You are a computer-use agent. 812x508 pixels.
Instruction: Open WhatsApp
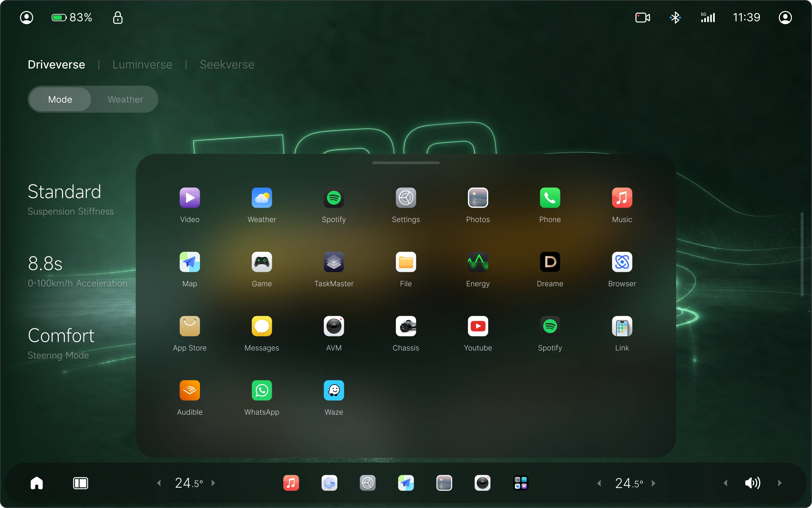262,390
